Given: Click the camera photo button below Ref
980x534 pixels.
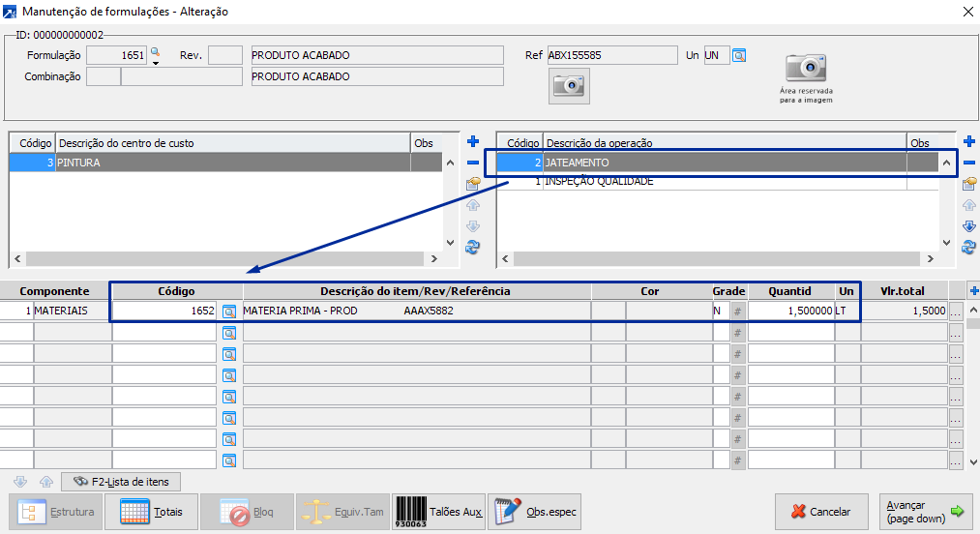Looking at the screenshot, I should point(569,86).
